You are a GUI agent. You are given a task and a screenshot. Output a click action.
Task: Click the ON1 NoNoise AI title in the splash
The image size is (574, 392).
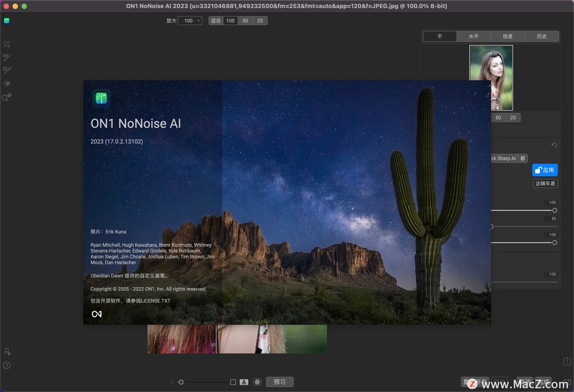tap(136, 123)
